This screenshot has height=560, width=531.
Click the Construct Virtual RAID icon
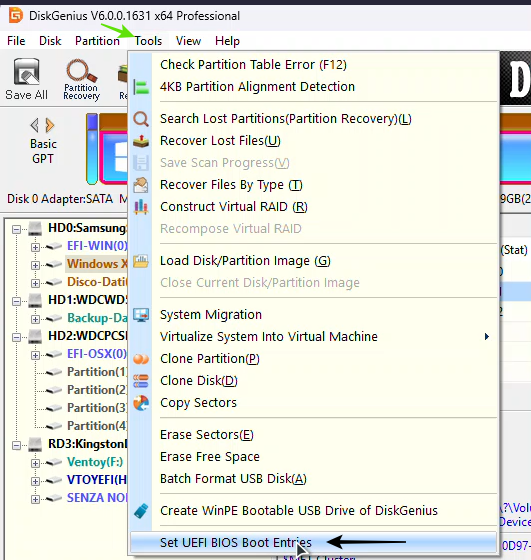(x=141, y=207)
